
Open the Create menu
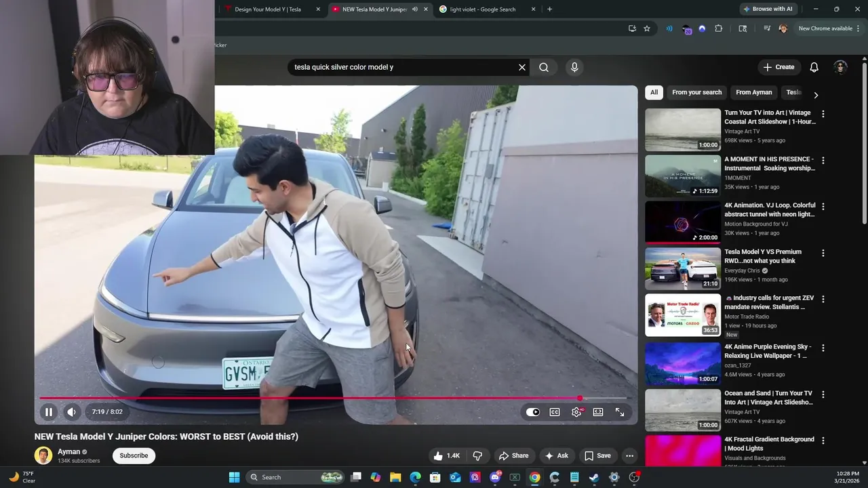click(x=778, y=67)
